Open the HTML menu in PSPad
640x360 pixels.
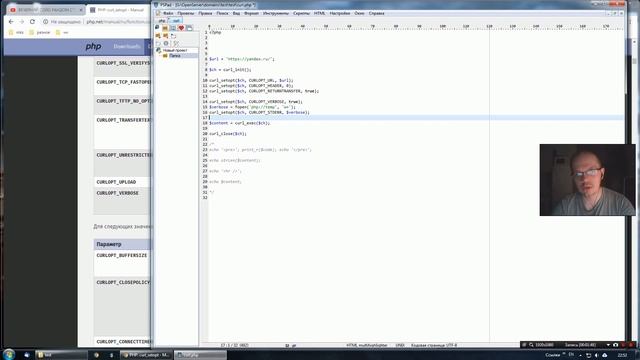pyautogui.click(x=320, y=13)
